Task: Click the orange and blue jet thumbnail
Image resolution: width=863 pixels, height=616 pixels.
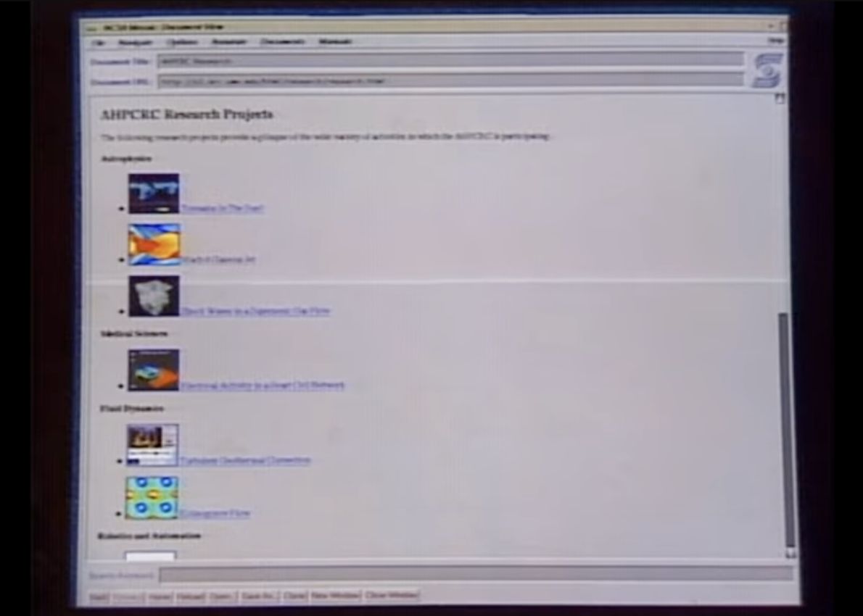Action: coord(154,244)
